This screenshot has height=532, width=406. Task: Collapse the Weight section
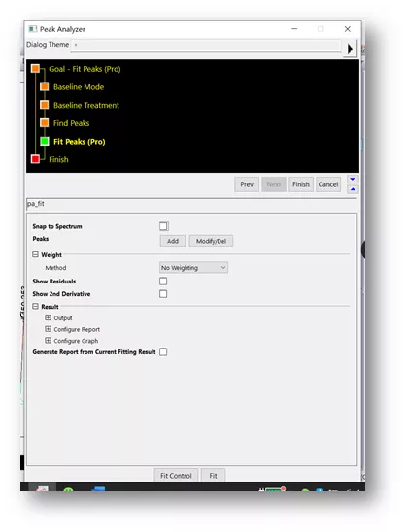pos(35,254)
